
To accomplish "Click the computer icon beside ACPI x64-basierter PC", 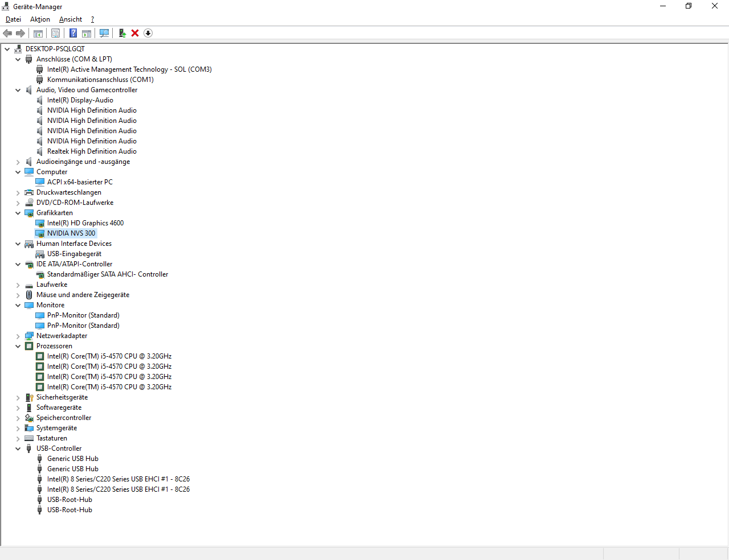I will 40,182.
